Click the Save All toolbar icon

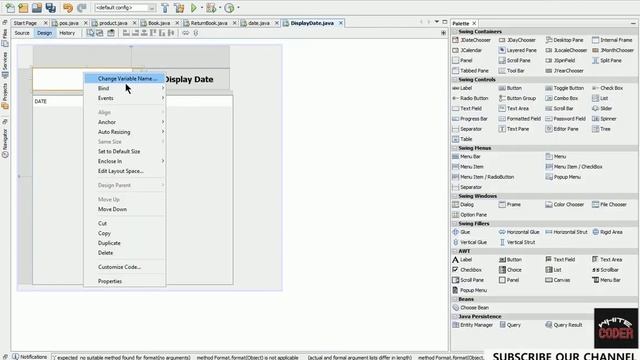(51, 7)
